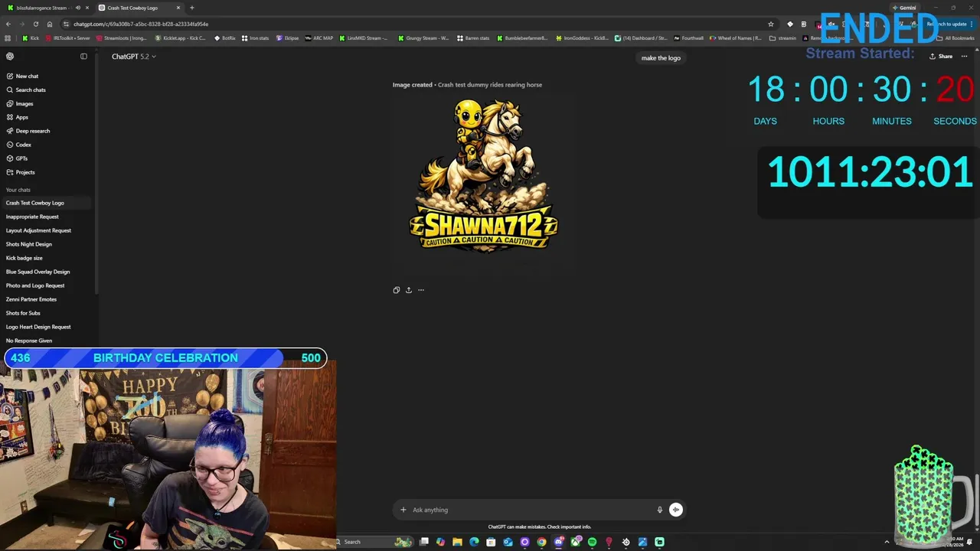Open more actions menu below image

tap(420, 290)
